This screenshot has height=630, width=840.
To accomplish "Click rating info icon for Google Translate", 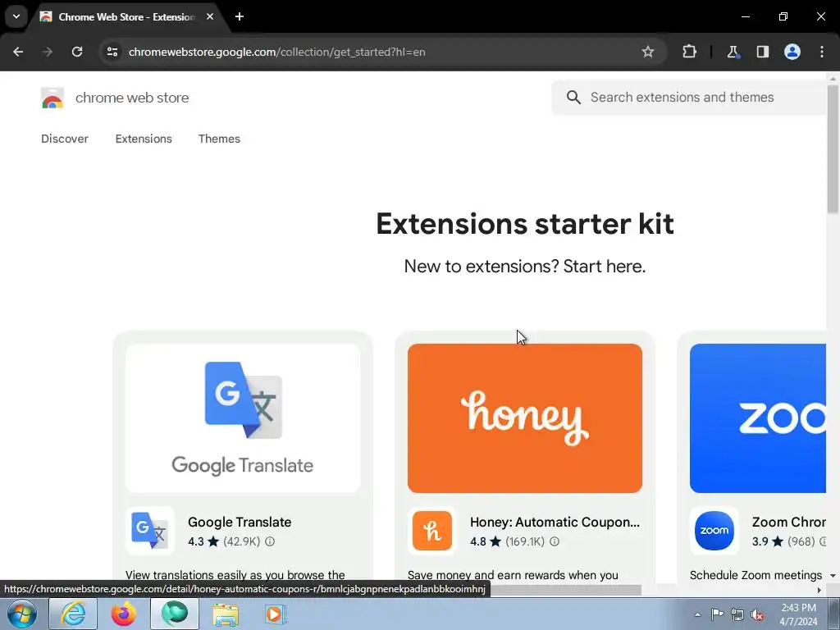I will (270, 541).
